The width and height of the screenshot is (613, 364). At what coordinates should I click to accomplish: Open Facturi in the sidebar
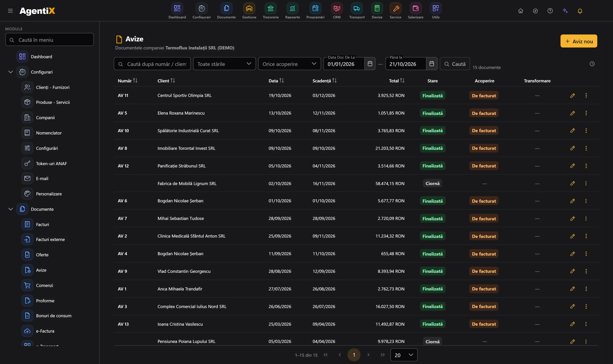(x=42, y=224)
